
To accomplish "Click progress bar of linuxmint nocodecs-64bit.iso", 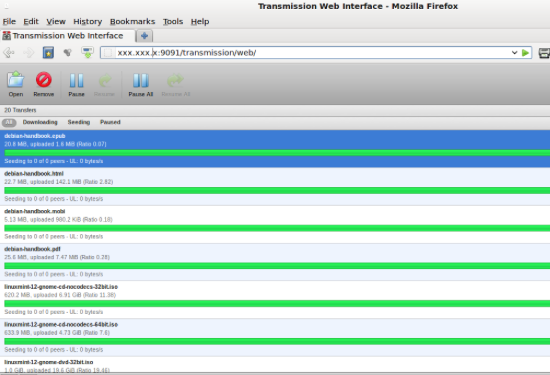I will pos(277,341).
